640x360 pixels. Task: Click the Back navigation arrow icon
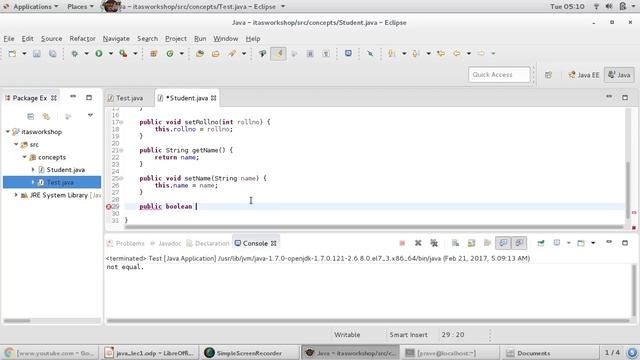point(457,53)
